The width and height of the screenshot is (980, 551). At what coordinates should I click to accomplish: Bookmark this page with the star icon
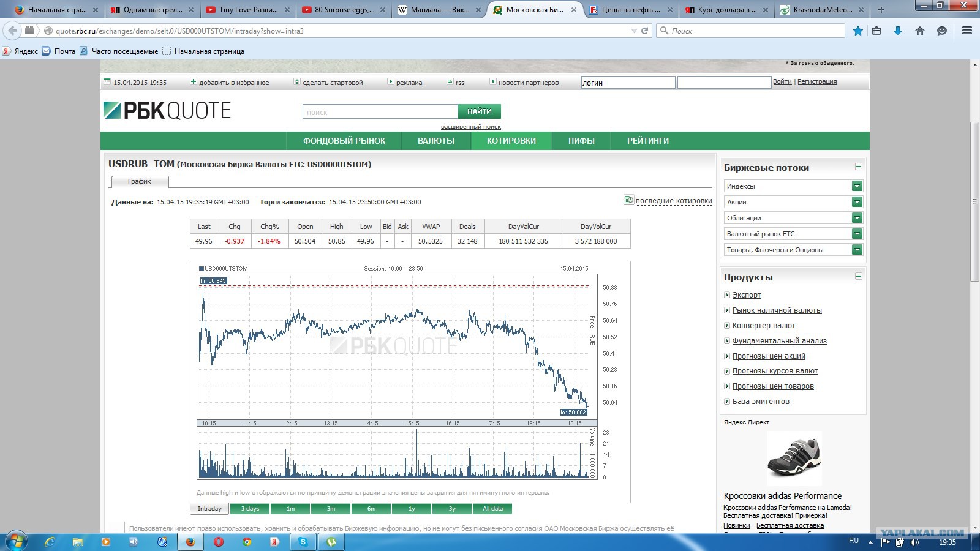tap(858, 31)
